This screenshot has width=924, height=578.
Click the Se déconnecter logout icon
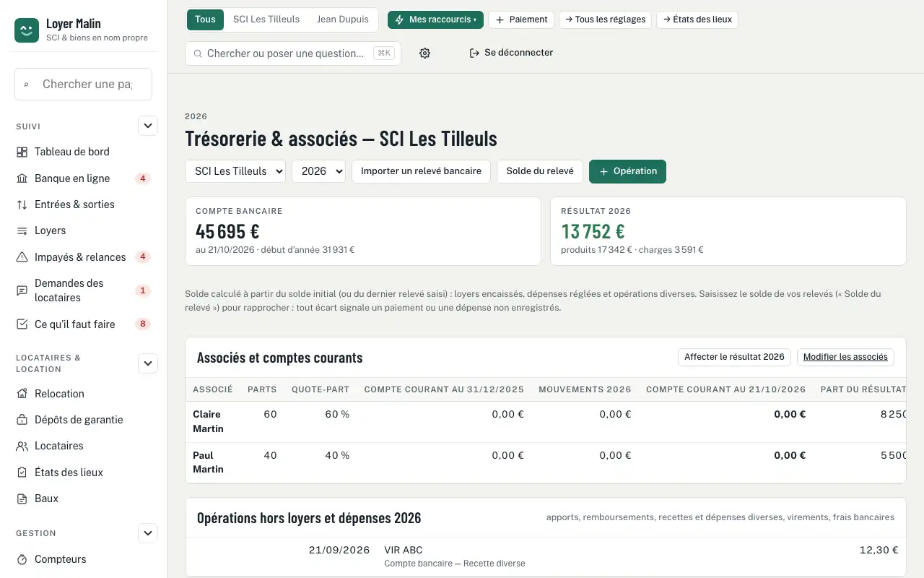pos(474,53)
